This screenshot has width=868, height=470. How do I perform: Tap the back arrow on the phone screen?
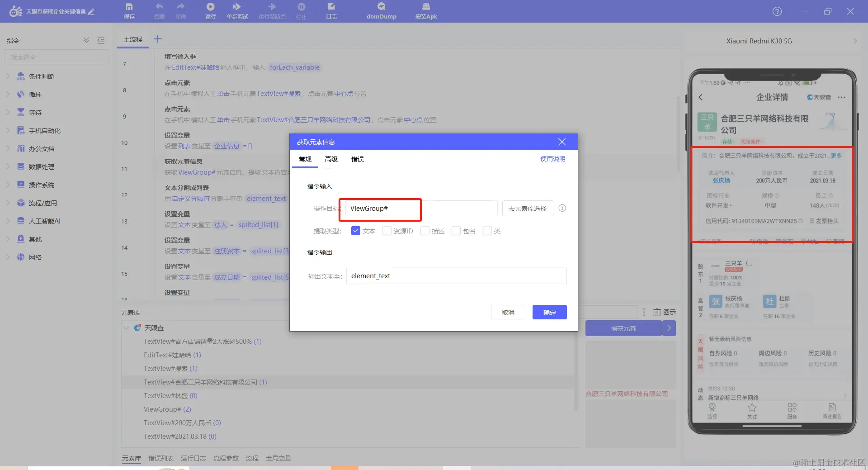701,97
